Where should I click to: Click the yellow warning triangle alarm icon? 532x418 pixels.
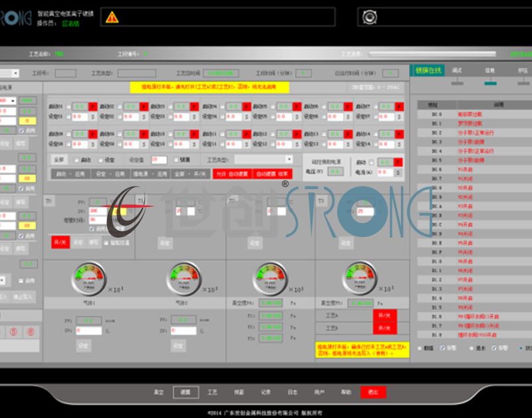click(x=112, y=17)
